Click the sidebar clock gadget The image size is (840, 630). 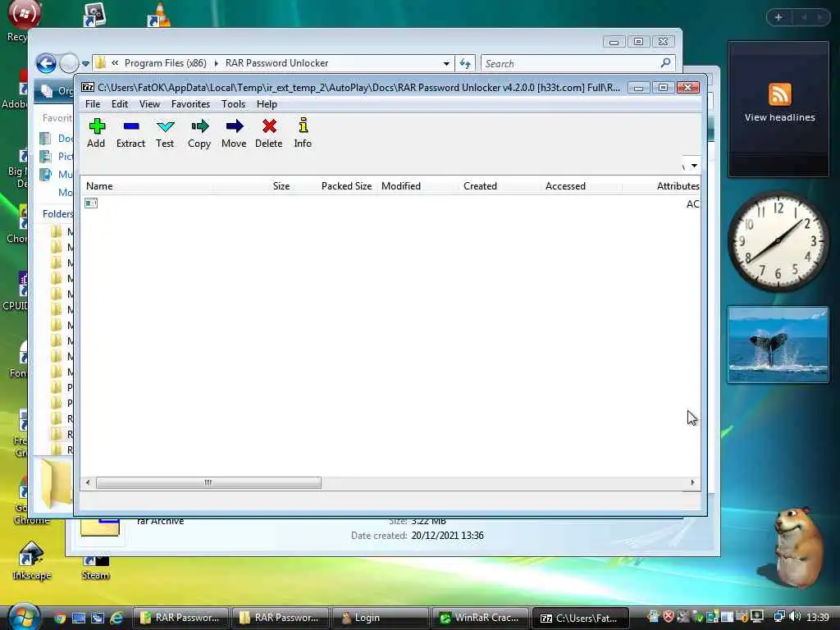tap(778, 241)
